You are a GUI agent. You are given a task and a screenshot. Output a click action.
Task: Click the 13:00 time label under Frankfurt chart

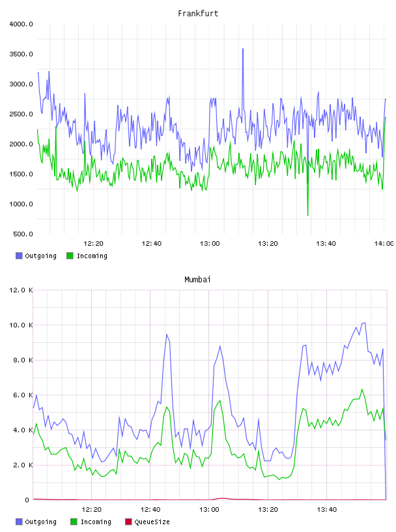[x=210, y=244]
